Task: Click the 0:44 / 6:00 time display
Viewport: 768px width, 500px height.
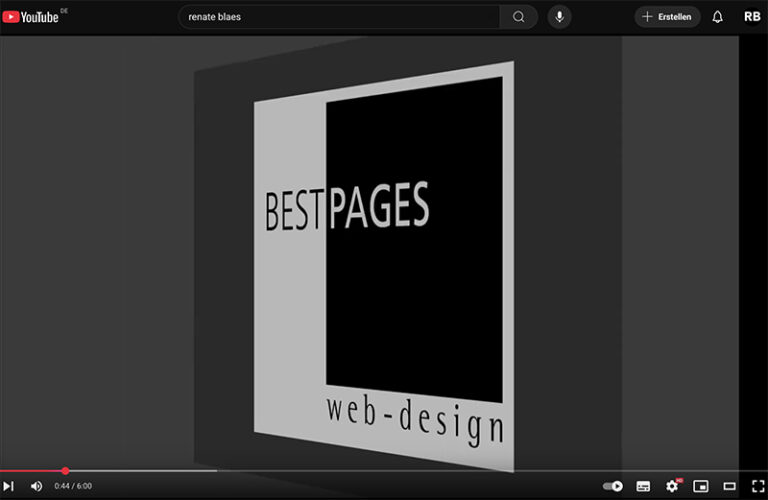Action: click(x=73, y=486)
